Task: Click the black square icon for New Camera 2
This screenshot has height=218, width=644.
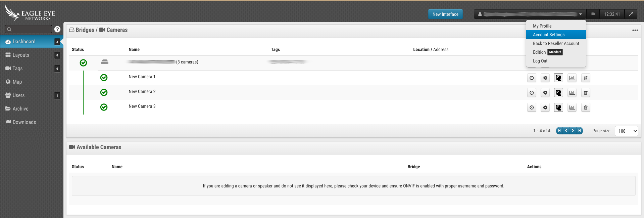Action: click(x=558, y=93)
